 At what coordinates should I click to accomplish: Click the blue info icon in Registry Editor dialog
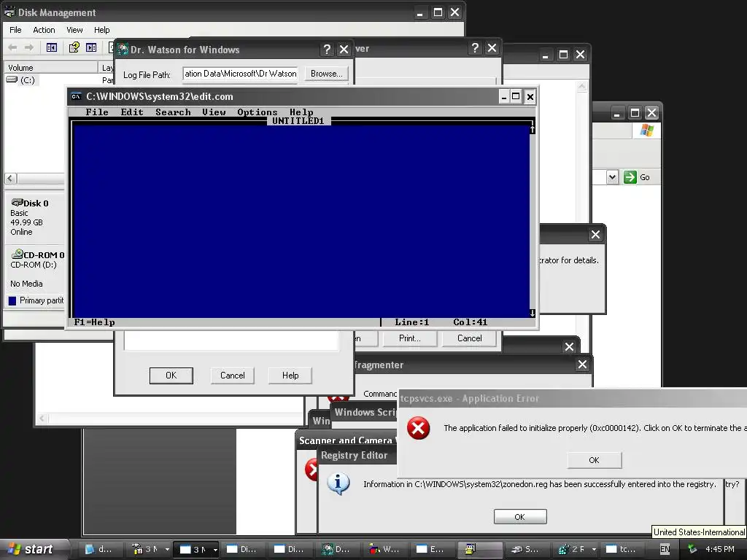[x=338, y=484]
